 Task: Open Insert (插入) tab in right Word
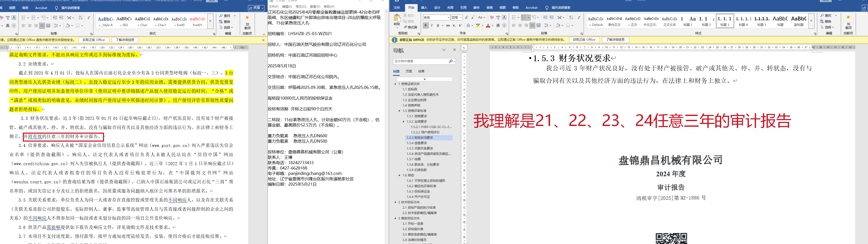coord(424,8)
